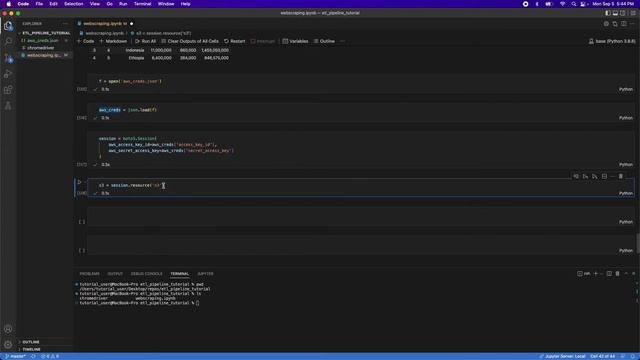Run the s3 session.resource cell

click(80, 182)
